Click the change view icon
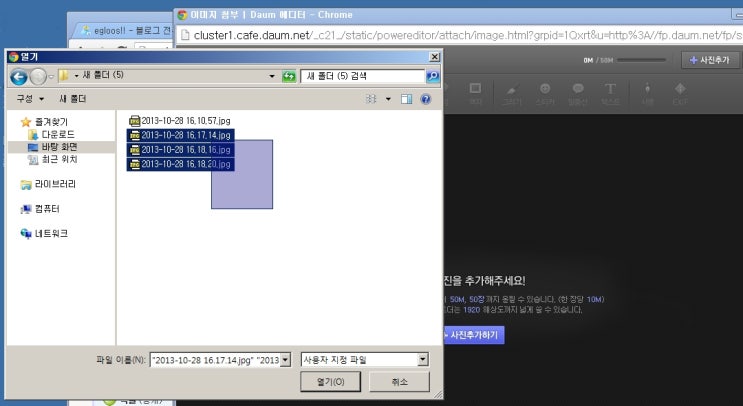This screenshot has height=406, width=743. click(x=371, y=99)
